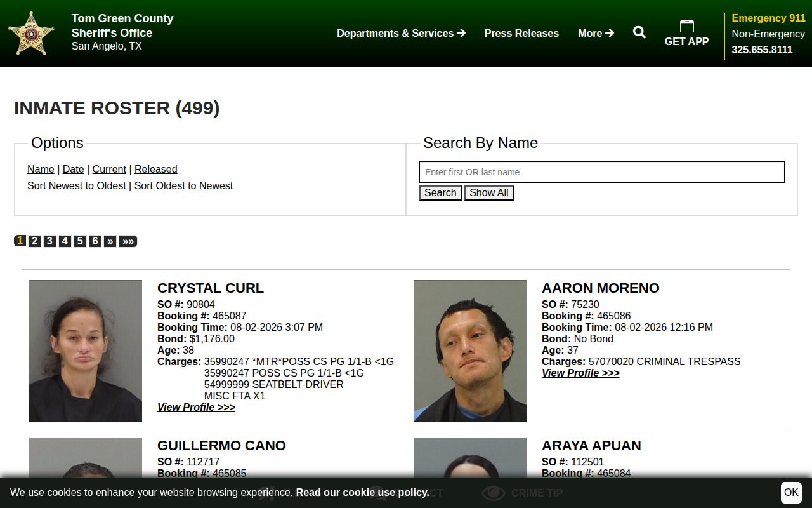Choose Sort Newest to Oldest
Image resolution: width=812 pixels, height=508 pixels.
[x=77, y=185]
